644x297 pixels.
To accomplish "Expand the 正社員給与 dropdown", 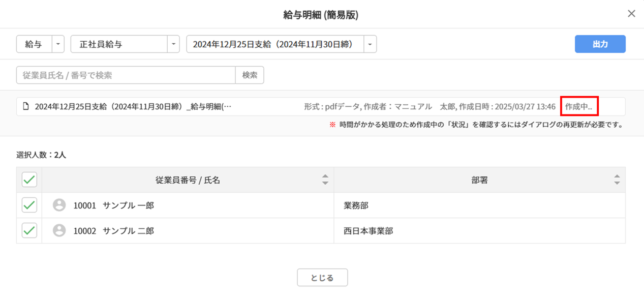I will pos(174,44).
